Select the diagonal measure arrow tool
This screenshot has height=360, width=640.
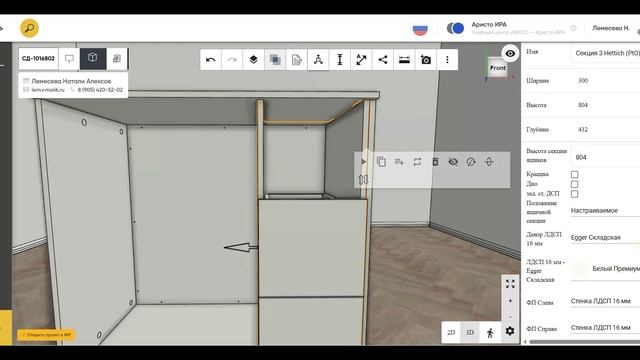(x=361, y=60)
